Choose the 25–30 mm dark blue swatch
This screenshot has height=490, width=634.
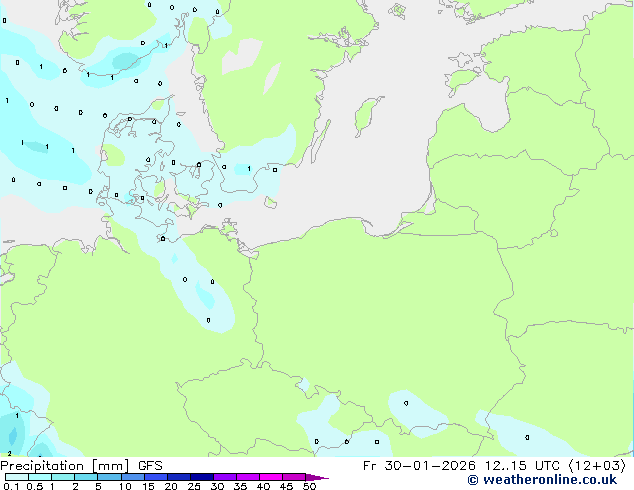(202, 477)
